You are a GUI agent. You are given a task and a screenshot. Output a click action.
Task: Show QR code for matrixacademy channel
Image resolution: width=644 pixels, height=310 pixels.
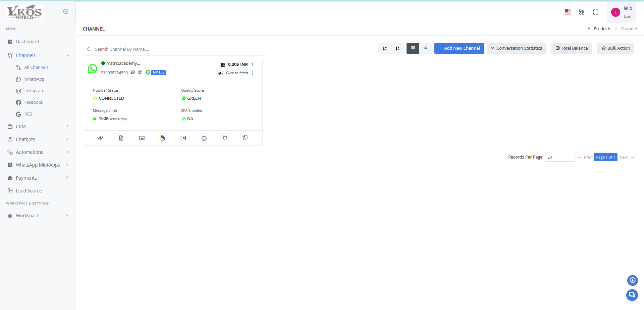[x=140, y=73]
